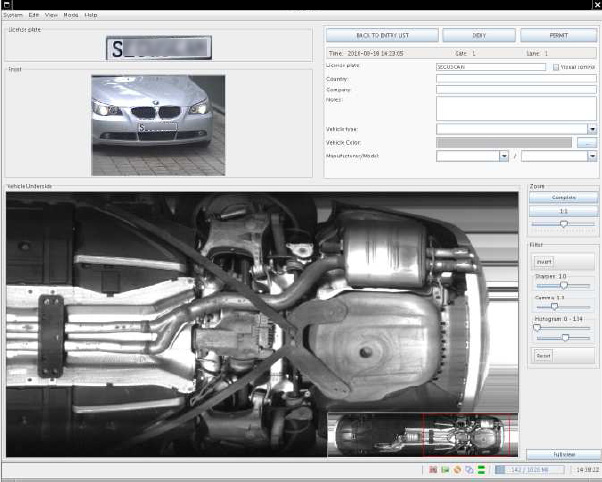Enable the Visual control checkbox
Screen dimensions: 602x482
tap(556, 67)
